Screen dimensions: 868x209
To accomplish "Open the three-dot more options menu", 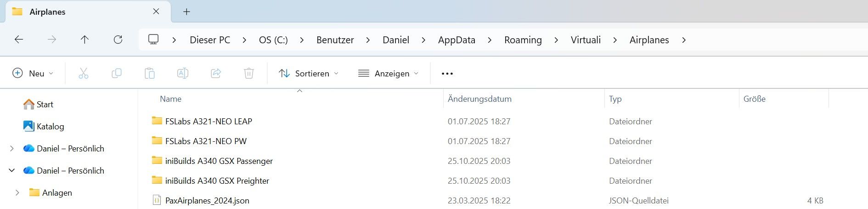I will (x=447, y=73).
